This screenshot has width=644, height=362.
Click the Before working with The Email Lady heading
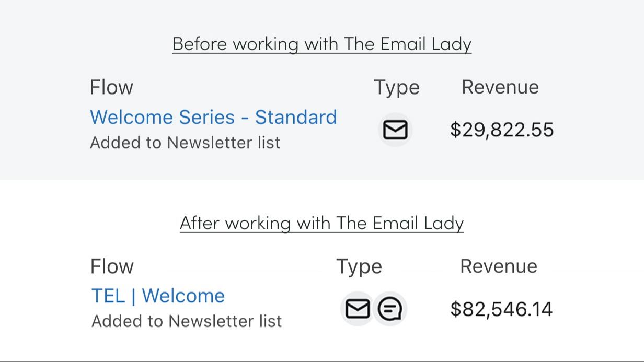coord(322,43)
